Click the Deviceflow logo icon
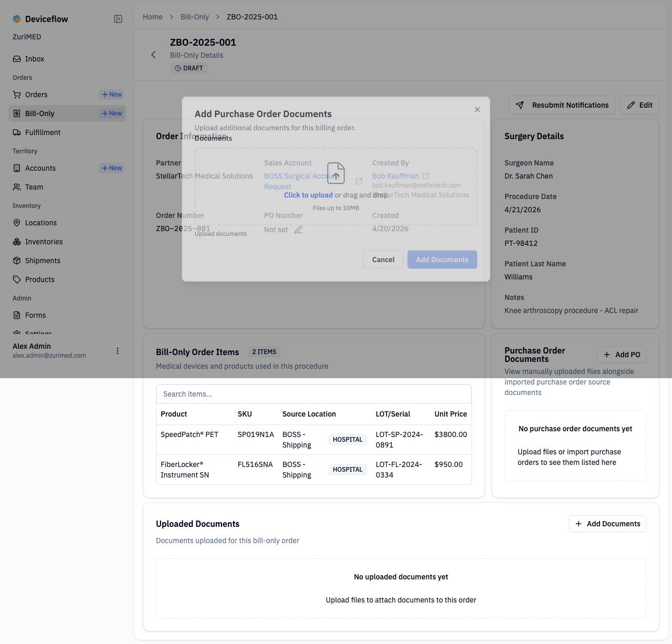The height and width of the screenshot is (644, 672). 17,19
